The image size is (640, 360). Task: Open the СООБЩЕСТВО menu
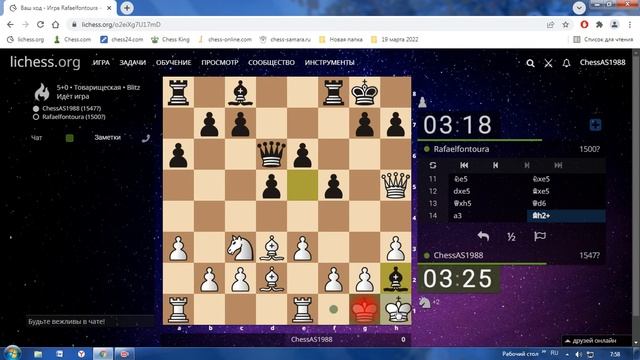(x=271, y=62)
